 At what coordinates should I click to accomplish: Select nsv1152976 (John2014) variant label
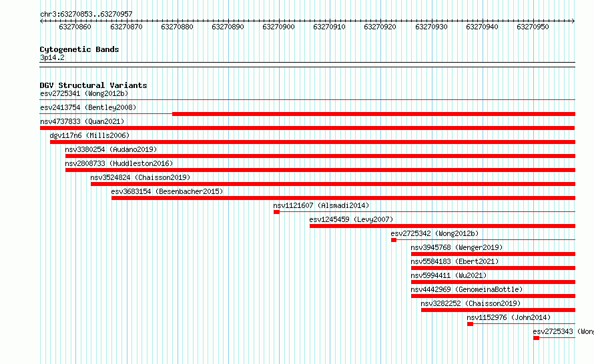(509, 317)
